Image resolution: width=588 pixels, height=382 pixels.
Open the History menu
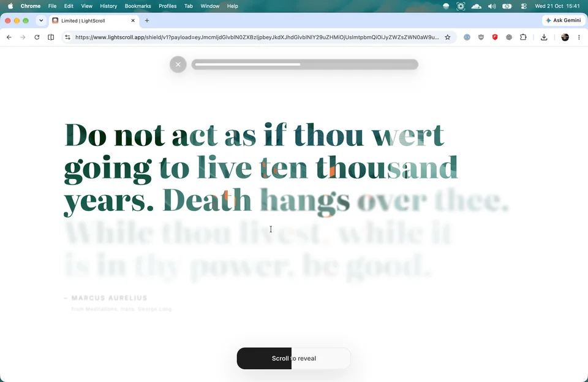point(108,6)
